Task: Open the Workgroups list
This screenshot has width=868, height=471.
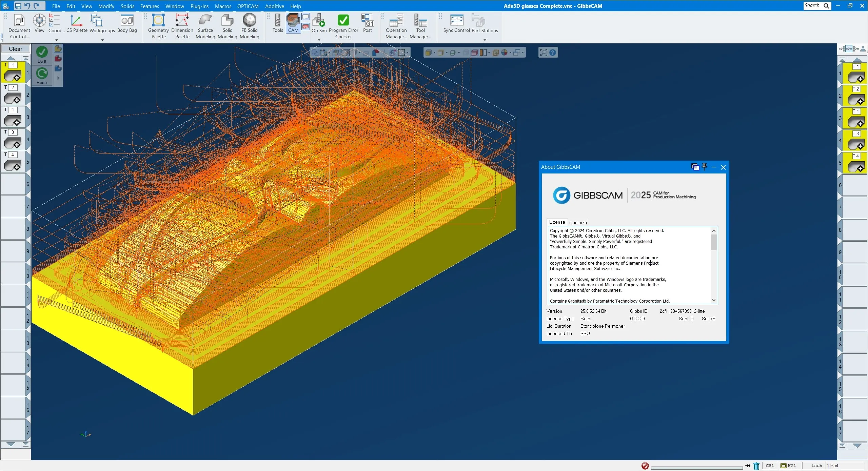Action: tap(102, 24)
